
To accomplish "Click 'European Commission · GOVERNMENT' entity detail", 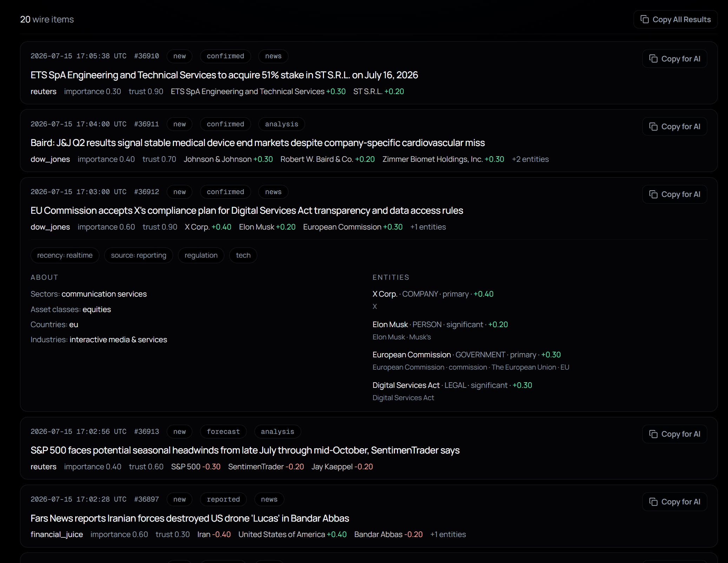I will click(x=466, y=355).
